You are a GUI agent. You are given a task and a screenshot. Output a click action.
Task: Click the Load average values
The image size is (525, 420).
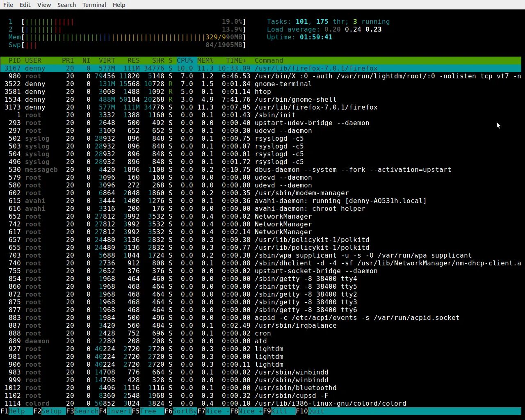353,29
